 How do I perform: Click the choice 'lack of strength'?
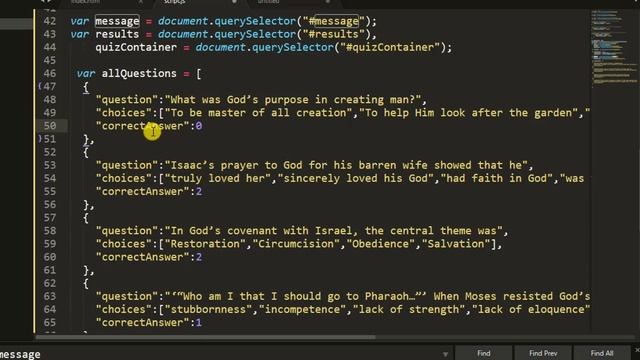pyautogui.click(x=409, y=309)
